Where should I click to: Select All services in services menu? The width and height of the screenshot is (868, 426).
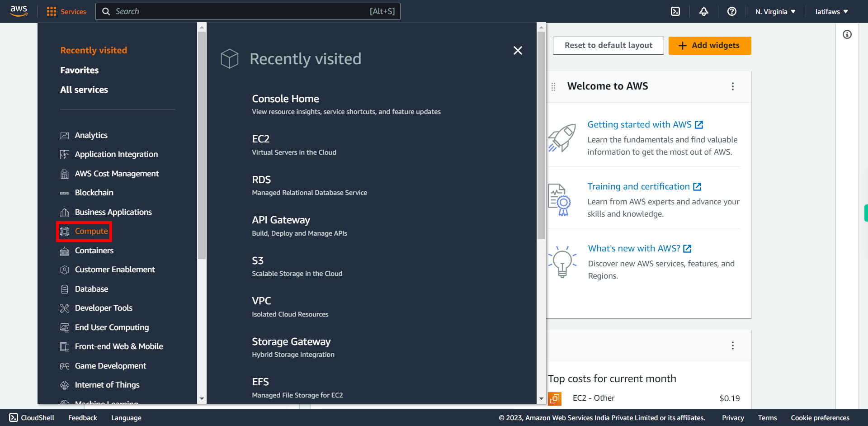tap(84, 90)
